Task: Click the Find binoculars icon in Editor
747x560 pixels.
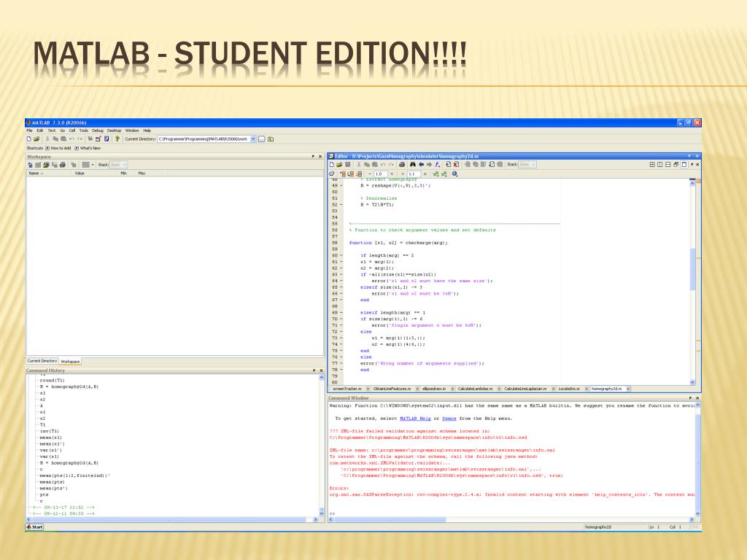Action: pos(413,164)
